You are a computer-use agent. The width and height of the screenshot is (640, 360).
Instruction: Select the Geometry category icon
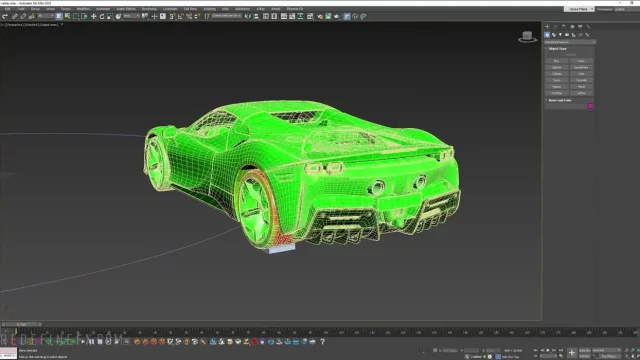click(547, 35)
